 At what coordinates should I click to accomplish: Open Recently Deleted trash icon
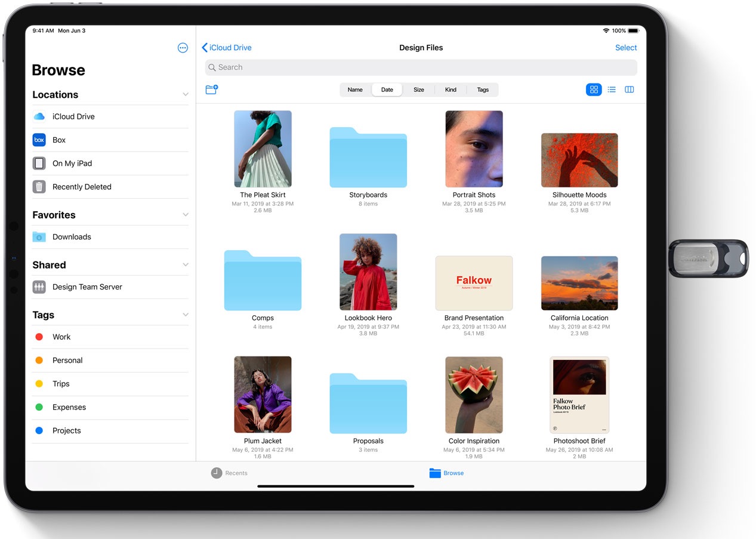[39, 187]
